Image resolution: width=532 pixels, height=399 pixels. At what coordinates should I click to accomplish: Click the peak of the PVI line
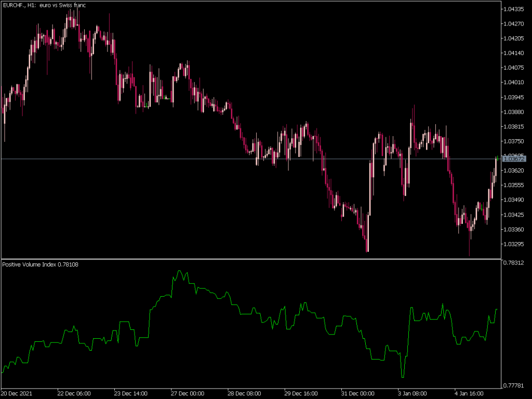[180, 271]
